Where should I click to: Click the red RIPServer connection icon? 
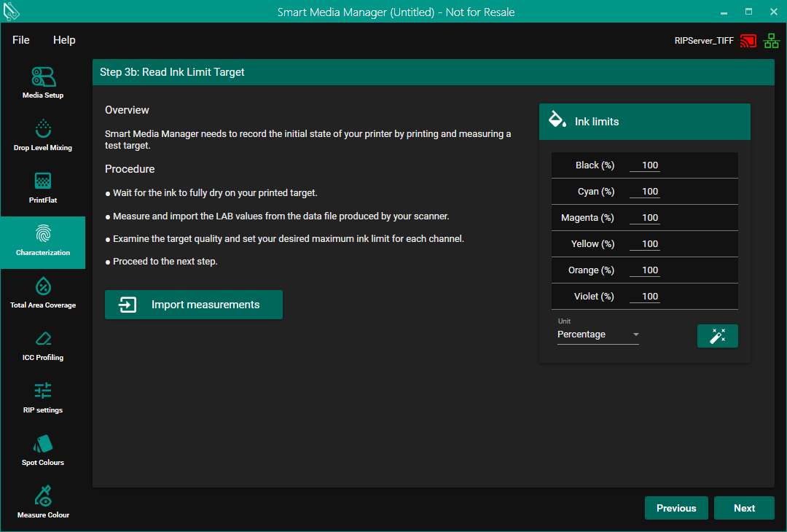click(748, 41)
